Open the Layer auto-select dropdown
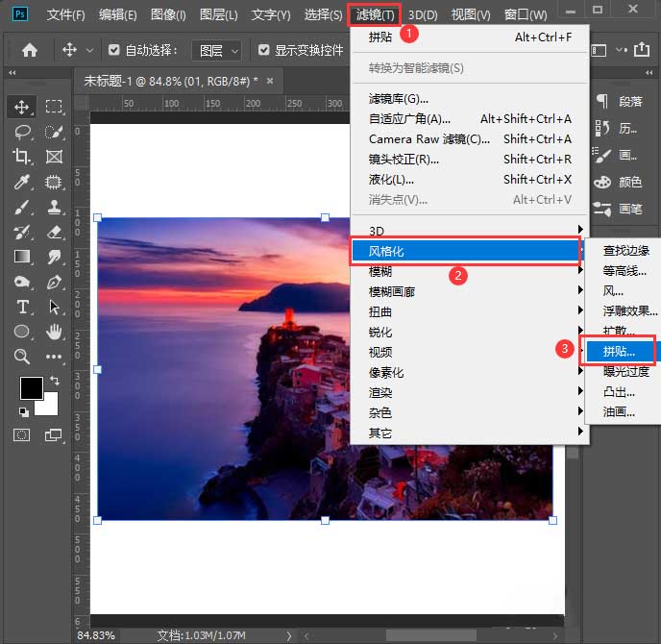The height and width of the screenshot is (644, 661). click(x=217, y=51)
